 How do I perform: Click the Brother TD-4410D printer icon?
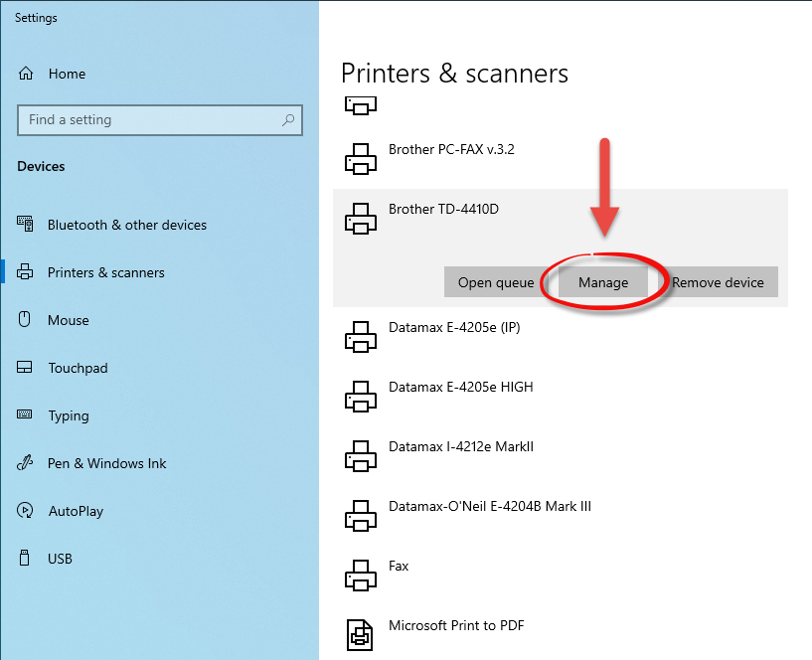click(x=360, y=218)
